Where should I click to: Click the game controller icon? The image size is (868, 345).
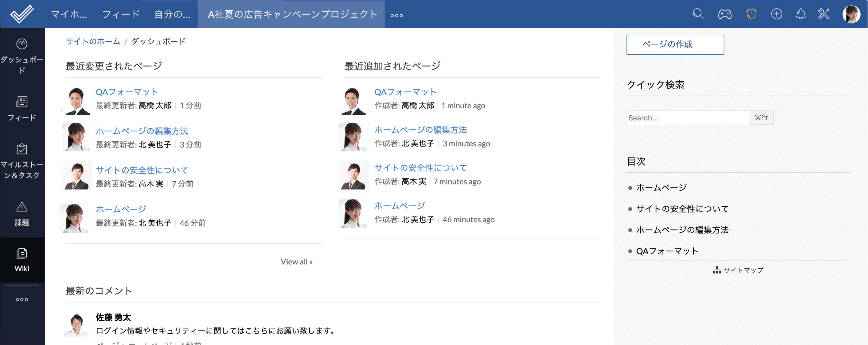725,14
